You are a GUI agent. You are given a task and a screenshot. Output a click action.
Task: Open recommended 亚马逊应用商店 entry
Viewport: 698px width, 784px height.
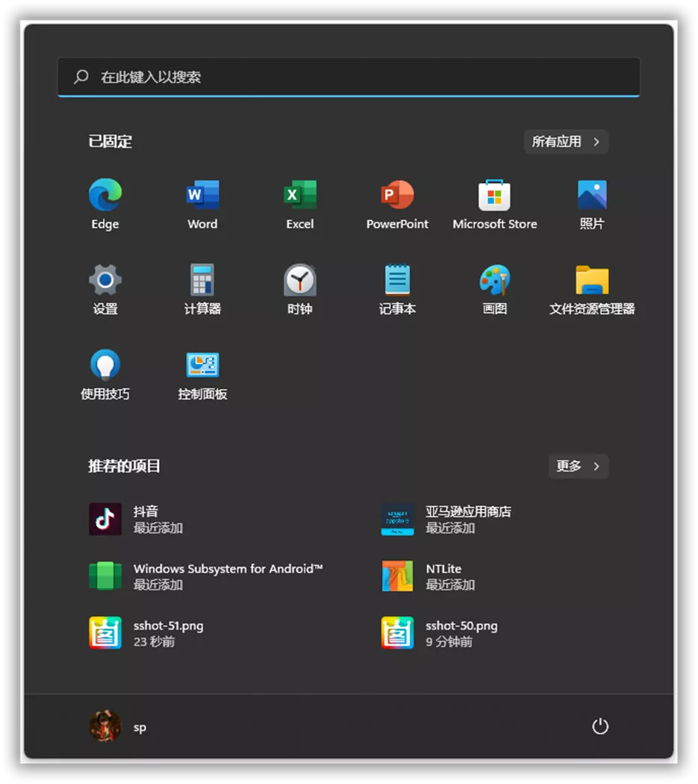[x=446, y=519]
